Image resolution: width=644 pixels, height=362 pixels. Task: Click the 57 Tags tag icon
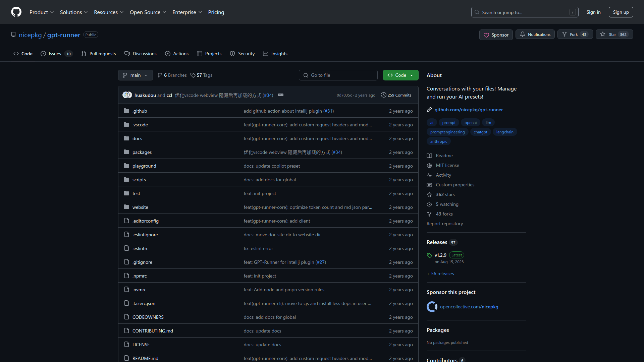tap(193, 75)
